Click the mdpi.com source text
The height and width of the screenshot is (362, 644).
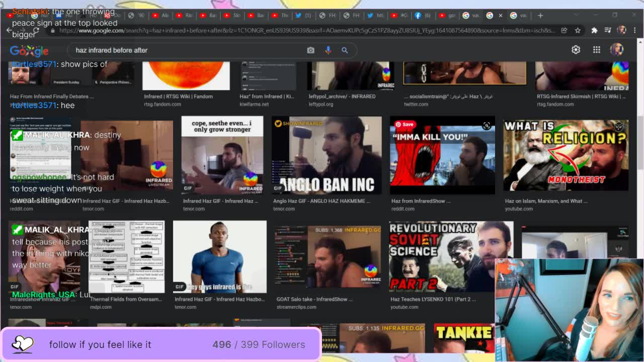pos(101,307)
